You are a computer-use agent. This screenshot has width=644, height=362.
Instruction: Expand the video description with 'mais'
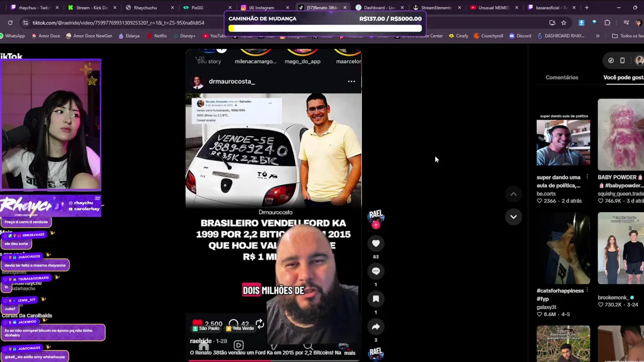[x=350, y=353]
